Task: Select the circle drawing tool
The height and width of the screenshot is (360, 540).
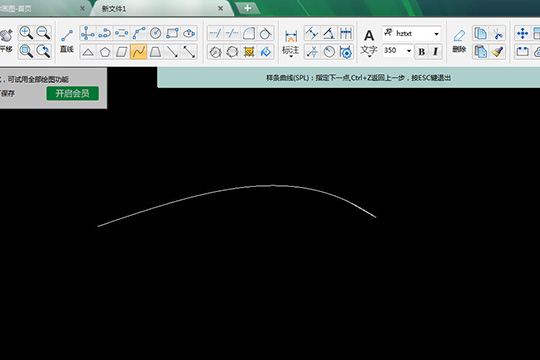Action: pos(155,33)
